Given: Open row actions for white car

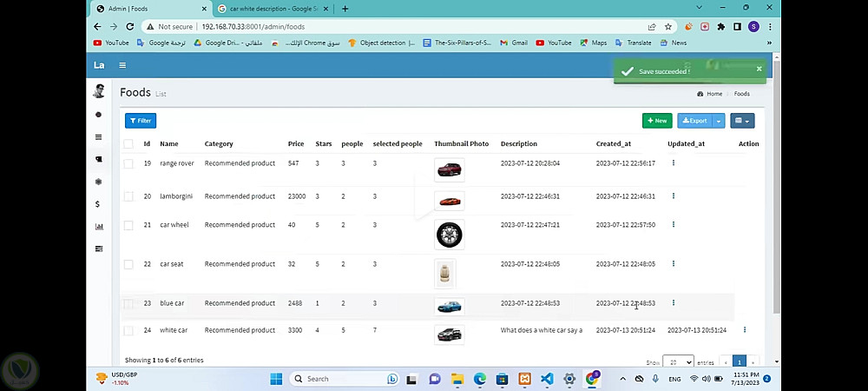Looking at the screenshot, I should coord(745,329).
